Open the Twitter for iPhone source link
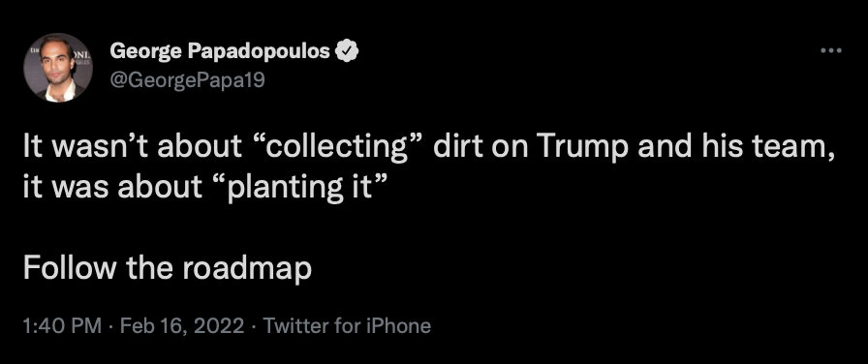The width and height of the screenshot is (868, 364). coord(347,325)
